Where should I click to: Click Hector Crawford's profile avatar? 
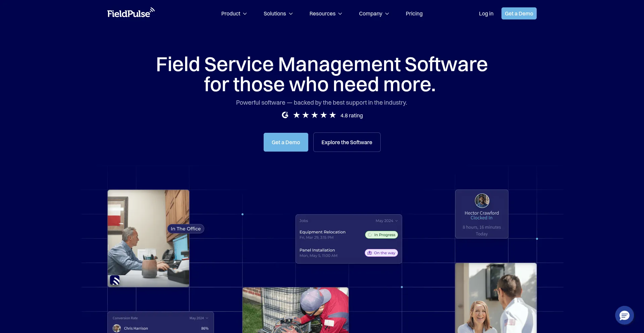pyautogui.click(x=482, y=201)
